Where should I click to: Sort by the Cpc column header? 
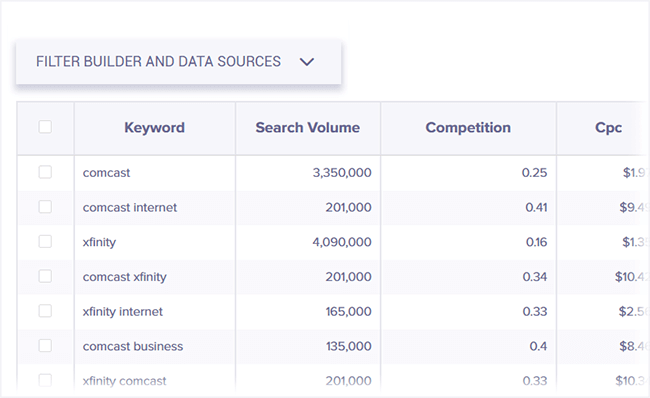[608, 128]
